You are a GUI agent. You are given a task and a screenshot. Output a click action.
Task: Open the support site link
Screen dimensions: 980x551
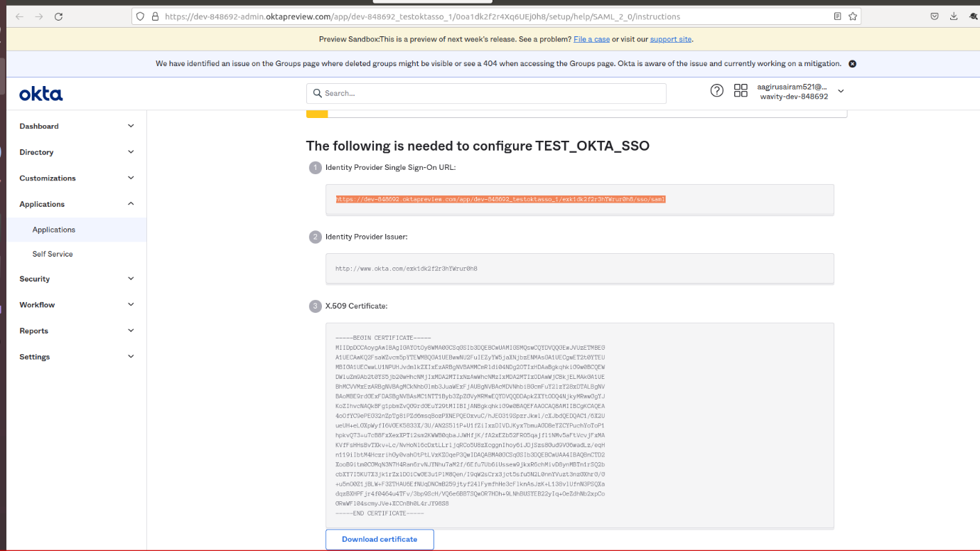(670, 39)
